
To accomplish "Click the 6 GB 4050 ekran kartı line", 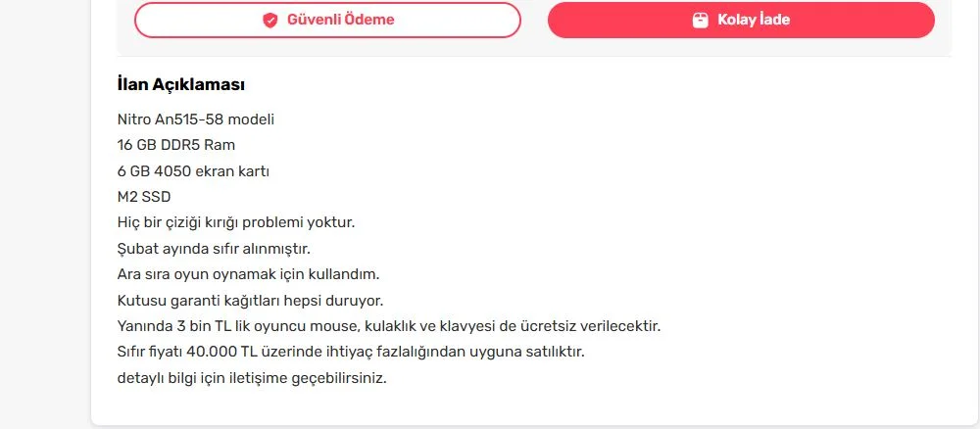I will pyautogui.click(x=193, y=170).
